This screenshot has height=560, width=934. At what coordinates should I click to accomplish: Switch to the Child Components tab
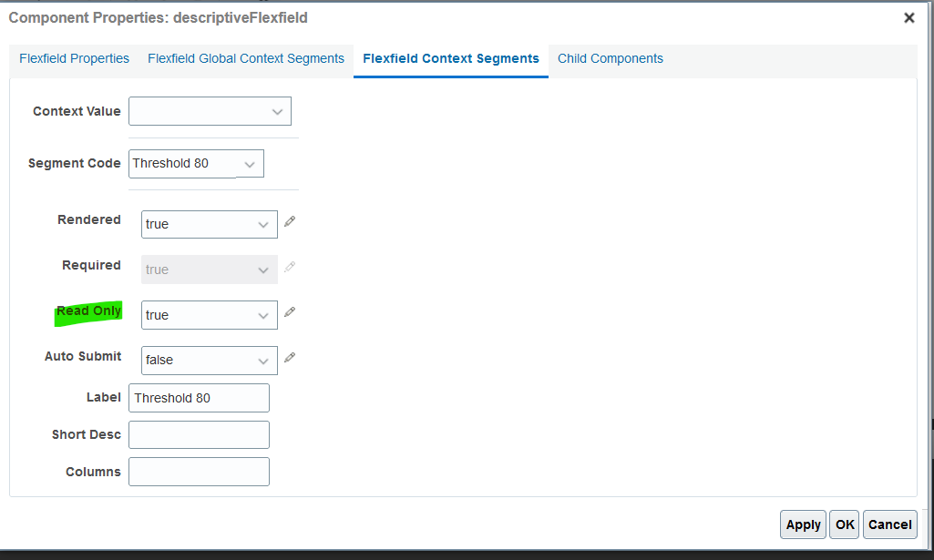point(610,58)
